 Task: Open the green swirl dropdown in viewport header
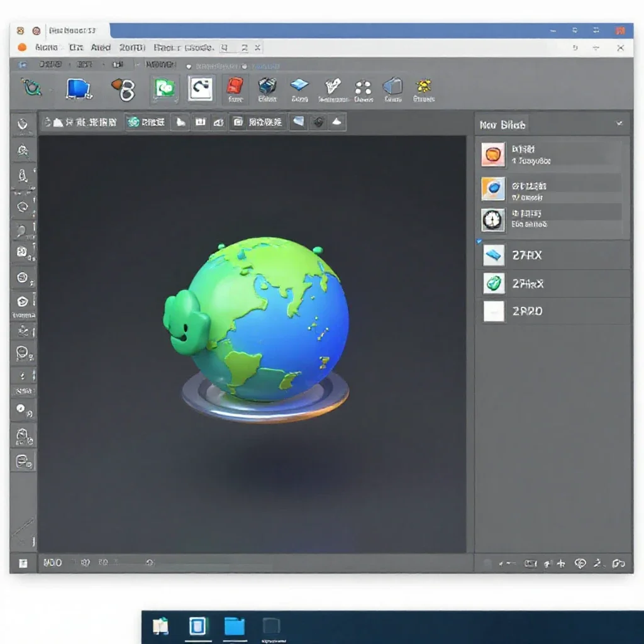click(146, 122)
